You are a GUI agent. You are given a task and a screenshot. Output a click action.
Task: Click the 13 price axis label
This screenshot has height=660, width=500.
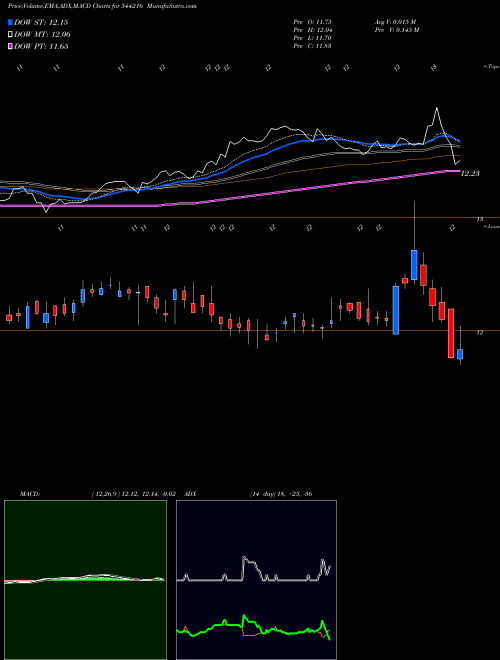(480, 219)
